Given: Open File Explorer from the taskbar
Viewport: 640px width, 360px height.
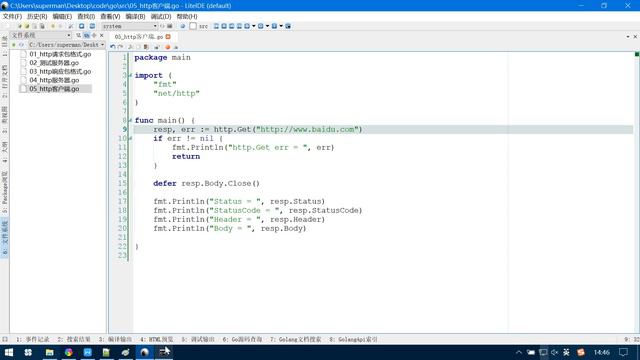Looking at the screenshot, I should tap(49, 352).
